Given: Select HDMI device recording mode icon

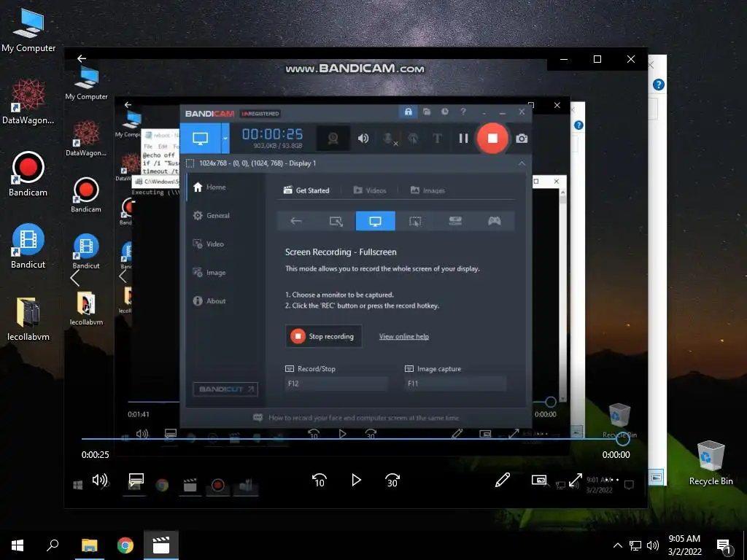Looking at the screenshot, I should tap(455, 221).
